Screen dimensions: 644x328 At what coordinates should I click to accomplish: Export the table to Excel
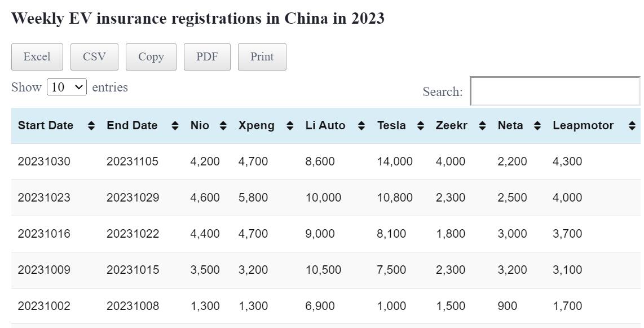(x=37, y=57)
